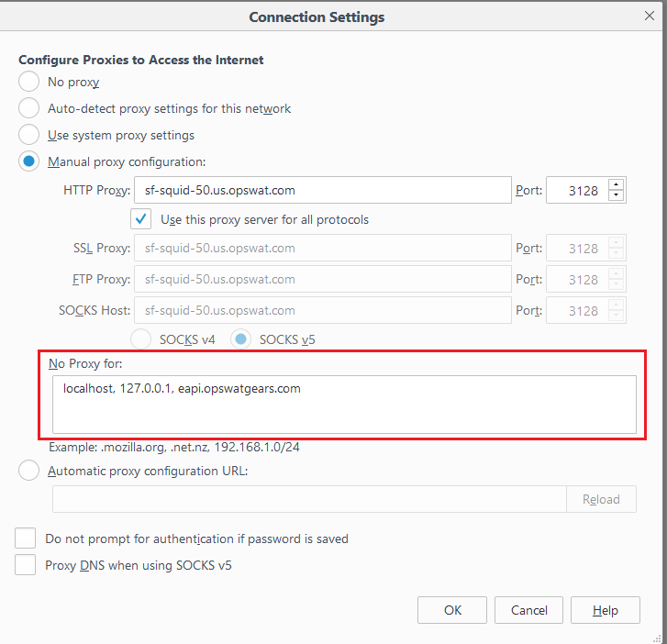This screenshot has width=667, height=644.
Task: Select SOCKS v5 radio button
Action: click(x=240, y=339)
